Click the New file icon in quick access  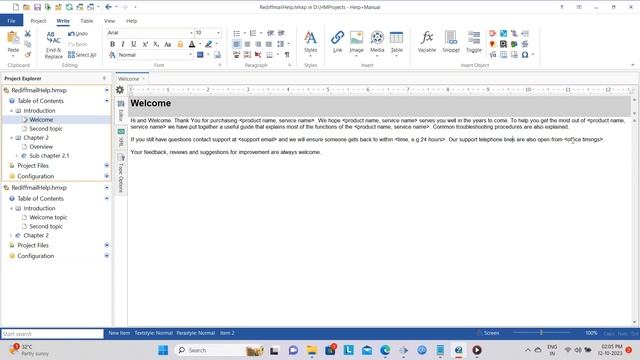point(16,7)
